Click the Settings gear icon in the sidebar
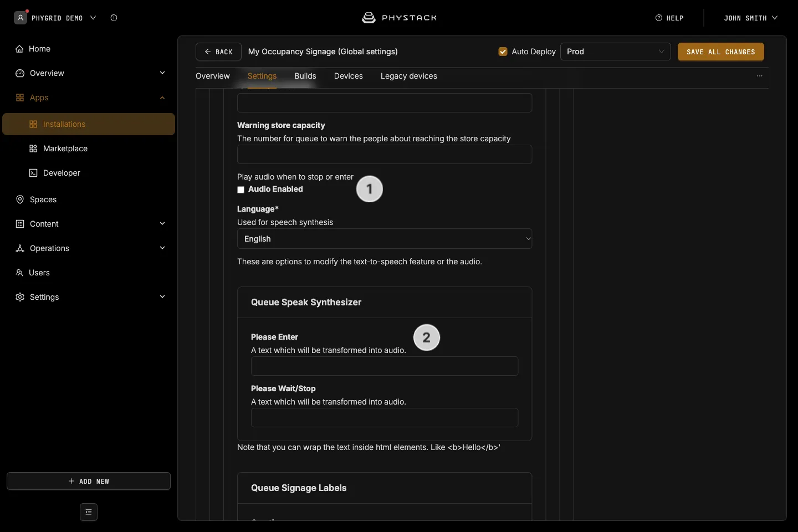Image resolution: width=798 pixels, height=532 pixels. click(20, 297)
